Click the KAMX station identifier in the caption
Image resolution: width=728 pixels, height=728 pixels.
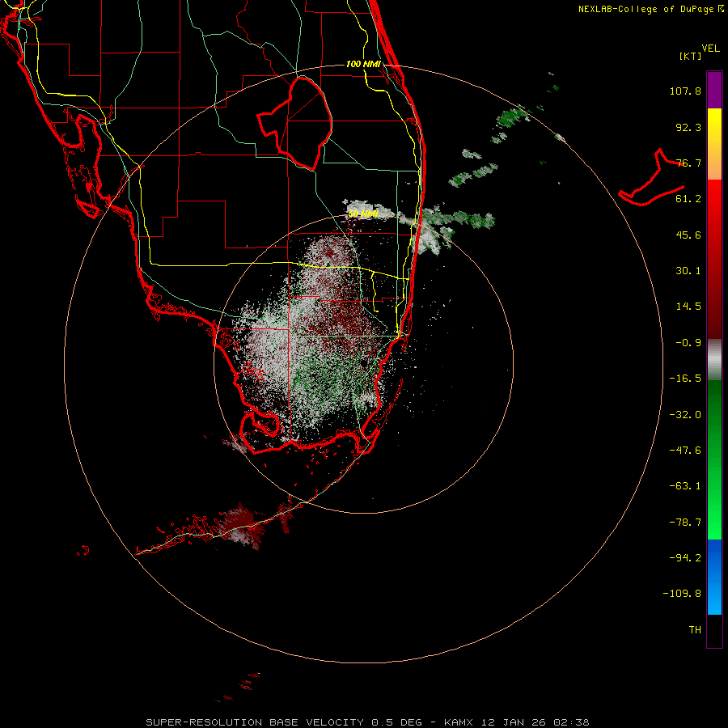pyautogui.click(x=459, y=722)
